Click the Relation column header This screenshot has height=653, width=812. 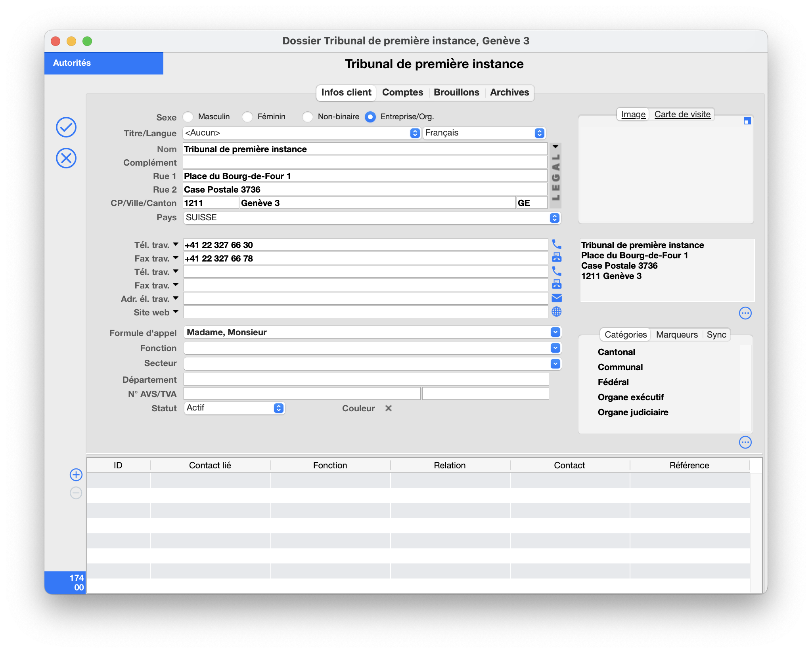click(450, 465)
